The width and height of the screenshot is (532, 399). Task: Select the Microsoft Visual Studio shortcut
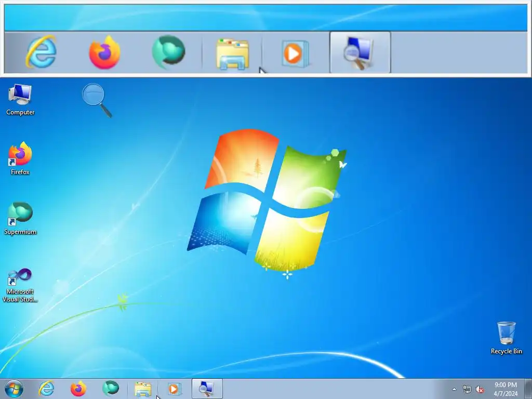pos(20,285)
